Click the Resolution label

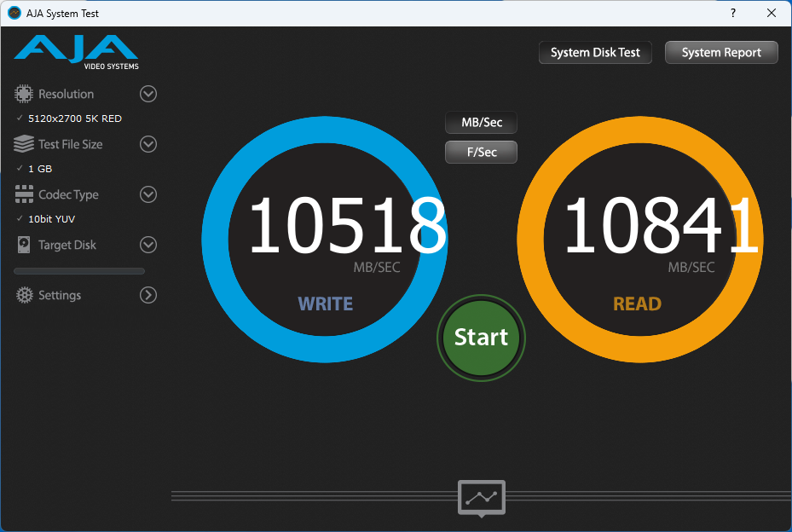click(x=66, y=94)
